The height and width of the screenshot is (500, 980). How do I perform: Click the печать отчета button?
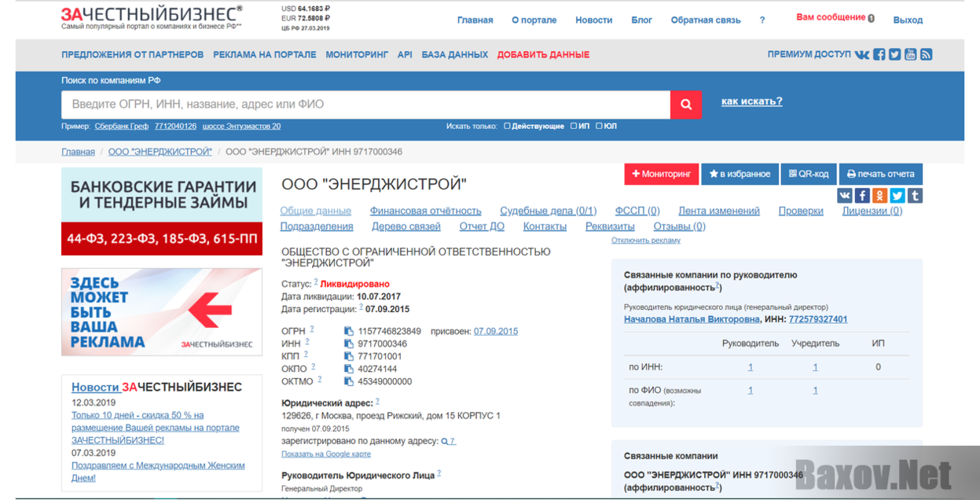click(x=881, y=174)
